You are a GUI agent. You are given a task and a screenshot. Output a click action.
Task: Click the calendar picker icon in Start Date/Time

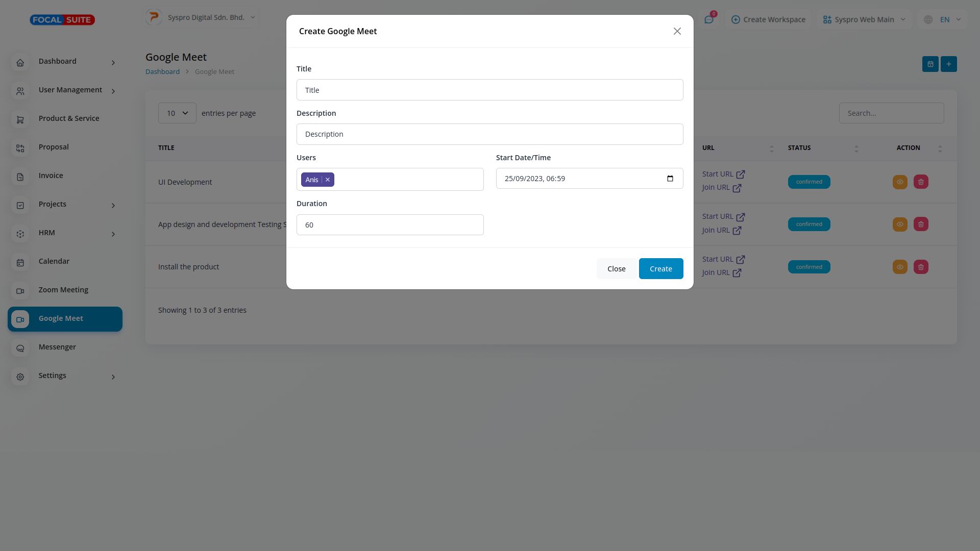pos(670,179)
